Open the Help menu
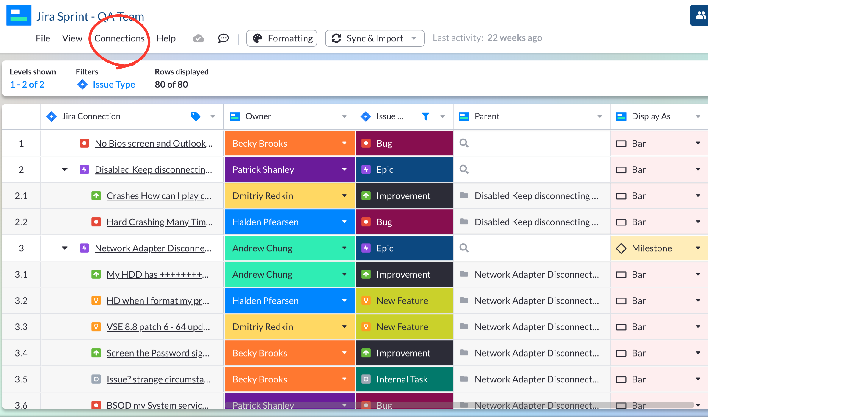868x417 pixels. pos(166,38)
